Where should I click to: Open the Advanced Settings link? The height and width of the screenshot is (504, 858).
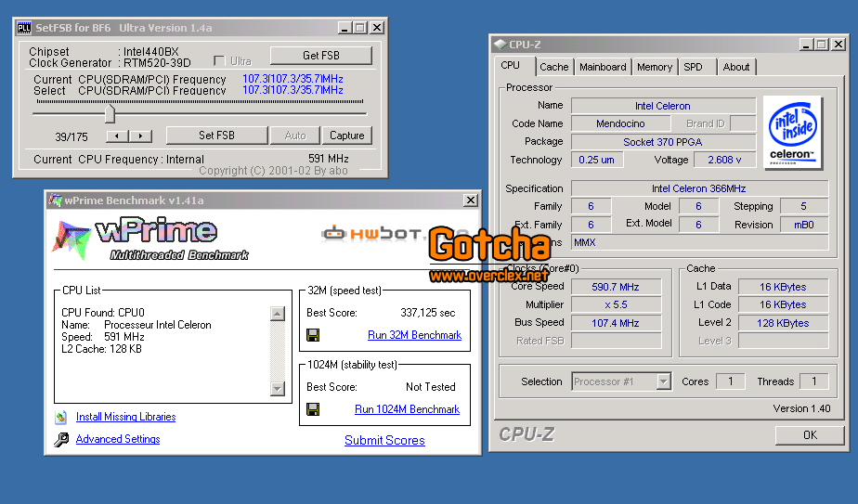coord(118,439)
